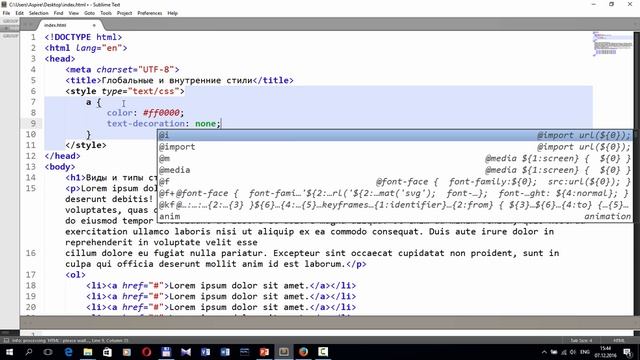Choose the @m autocomplete suggestion
Image resolution: width=640 pixels, height=360 pixels.
(395, 158)
